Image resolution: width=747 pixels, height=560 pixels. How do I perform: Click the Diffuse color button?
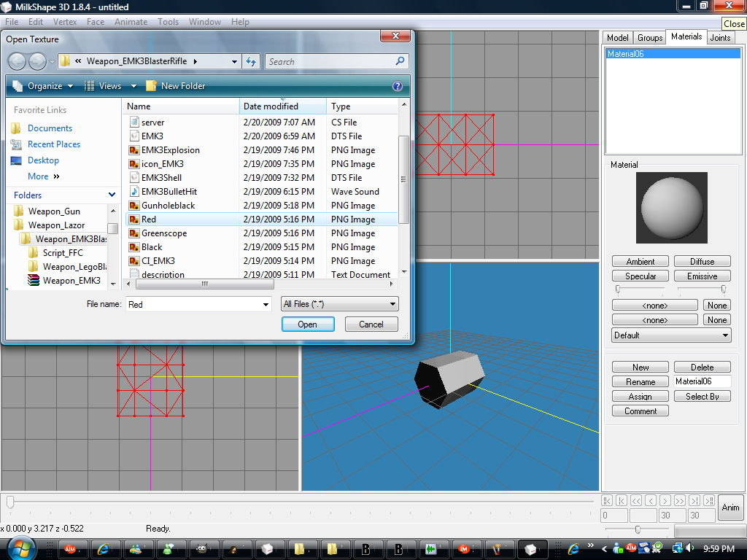tap(703, 262)
